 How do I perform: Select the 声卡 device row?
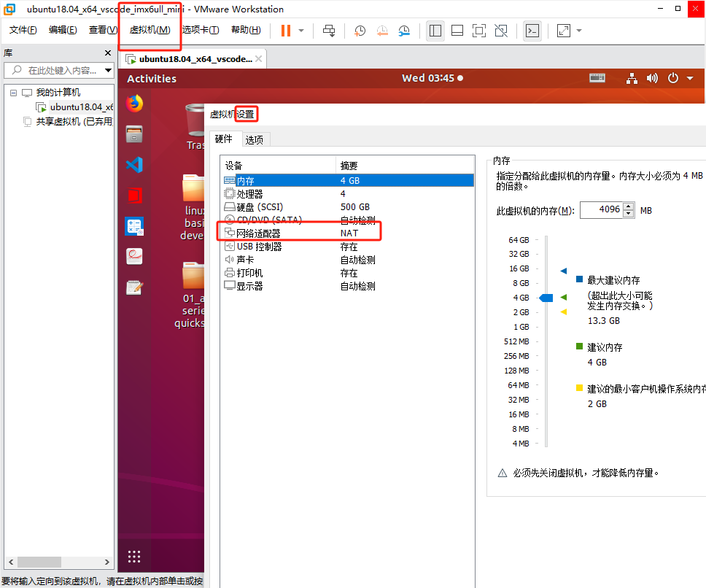(349, 260)
